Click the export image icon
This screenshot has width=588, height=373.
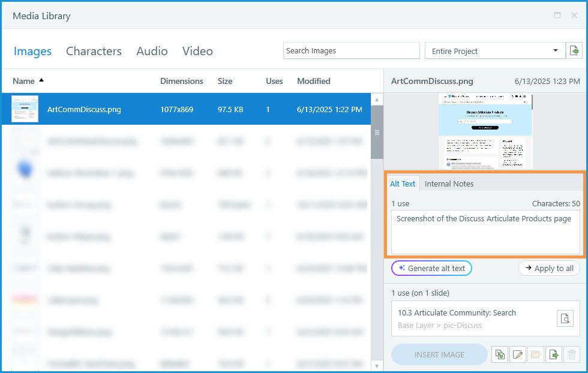pyautogui.click(x=554, y=354)
